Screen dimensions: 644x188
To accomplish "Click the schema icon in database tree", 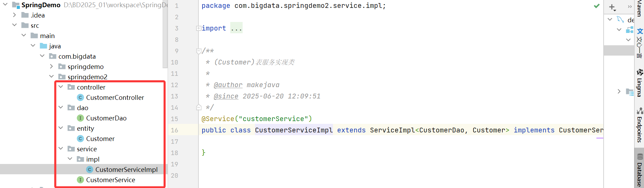I will (630, 30).
